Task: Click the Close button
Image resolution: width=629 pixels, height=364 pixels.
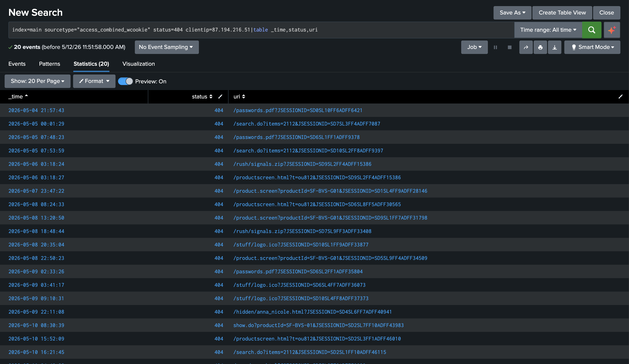Action: point(607,13)
